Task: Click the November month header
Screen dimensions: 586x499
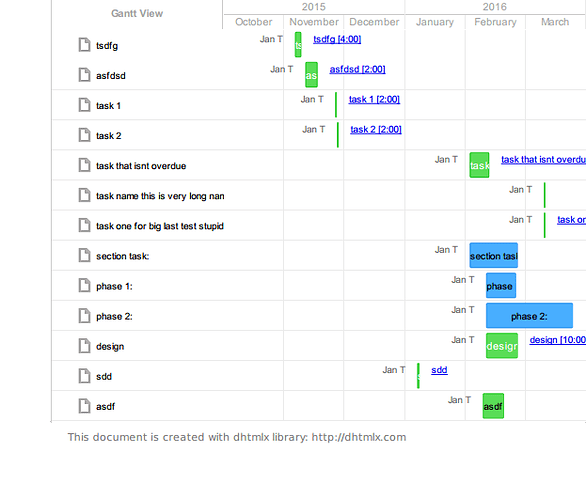Action: tap(314, 22)
